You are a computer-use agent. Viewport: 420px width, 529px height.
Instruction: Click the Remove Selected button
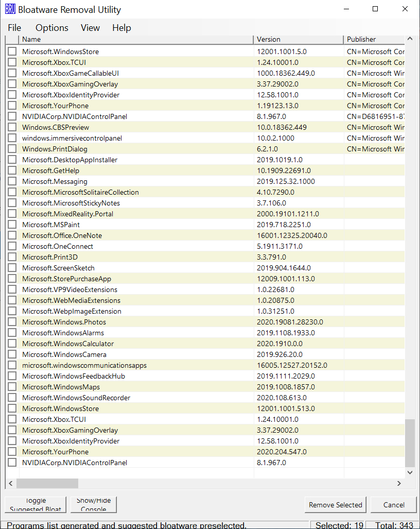[336, 505]
